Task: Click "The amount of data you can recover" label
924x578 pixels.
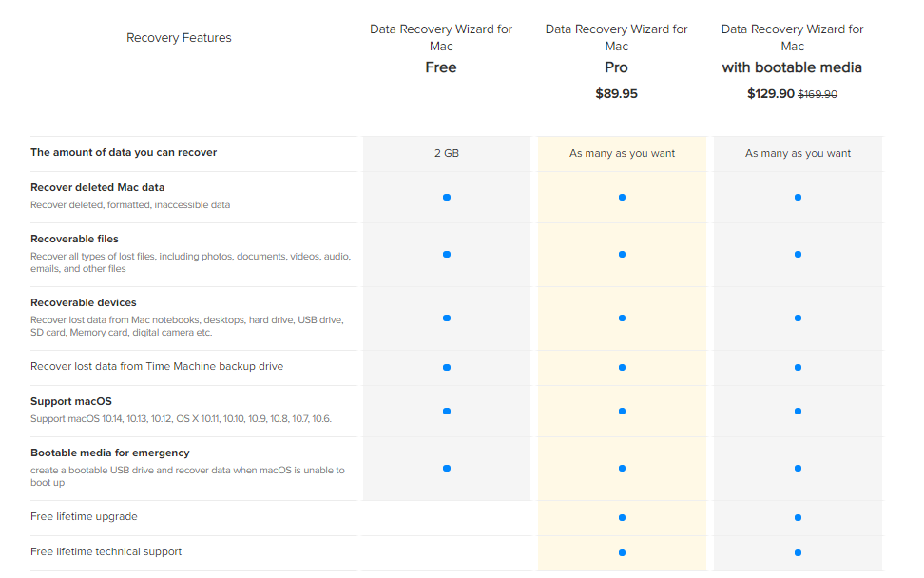Action: 124,153
